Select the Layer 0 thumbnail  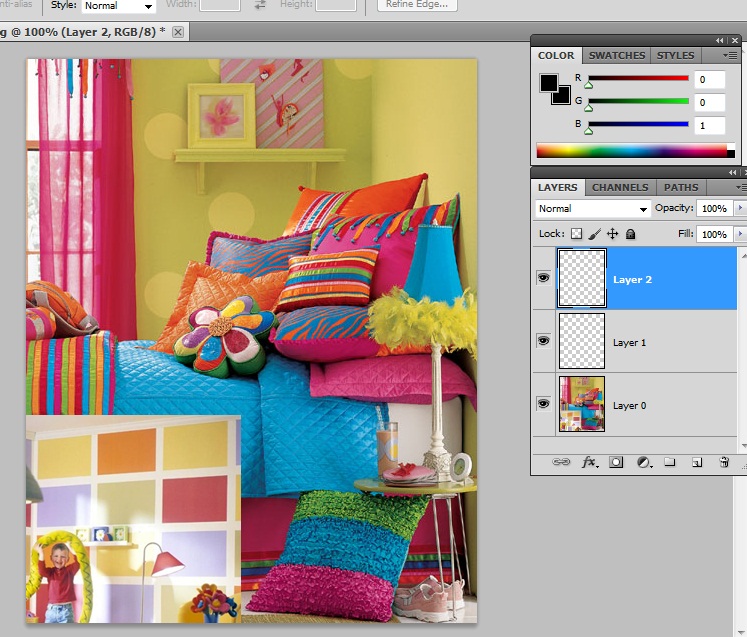tap(581, 404)
